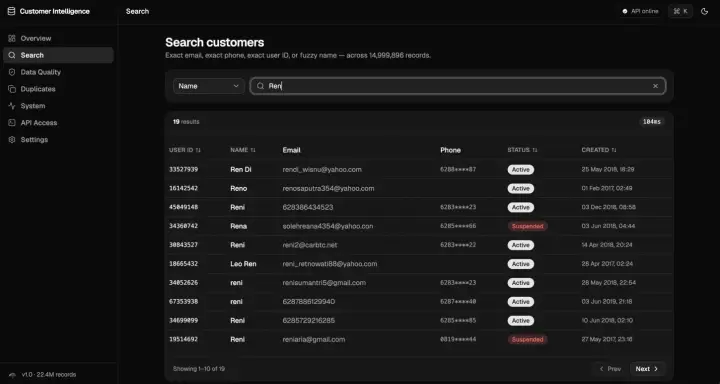The image size is (720, 384).
Task: Open the command palette ⌘K button
Action: tap(680, 11)
